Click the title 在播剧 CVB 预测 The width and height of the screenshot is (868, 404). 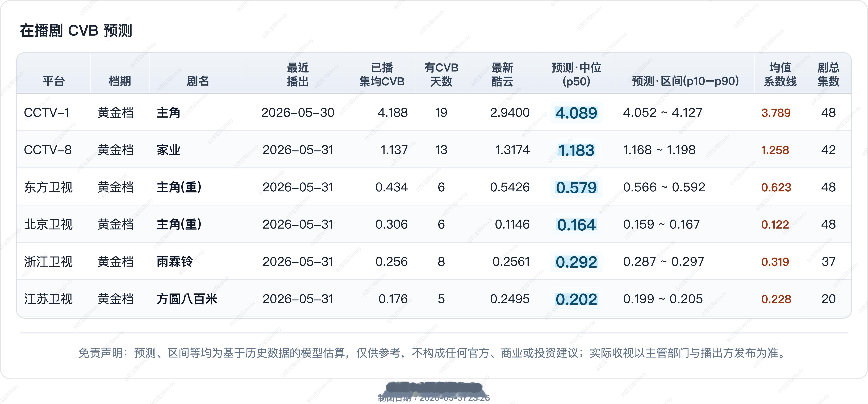click(x=76, y=31)
